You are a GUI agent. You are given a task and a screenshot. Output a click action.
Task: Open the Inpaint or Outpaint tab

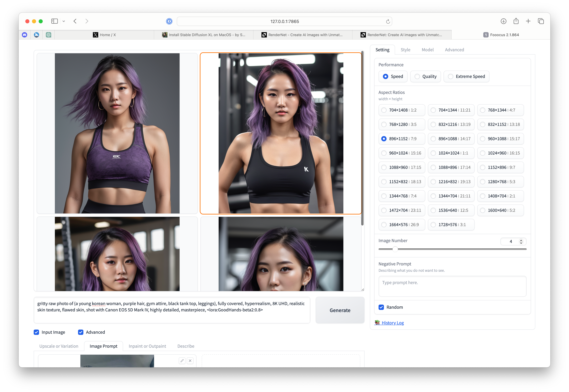click(x=147, y=346)
